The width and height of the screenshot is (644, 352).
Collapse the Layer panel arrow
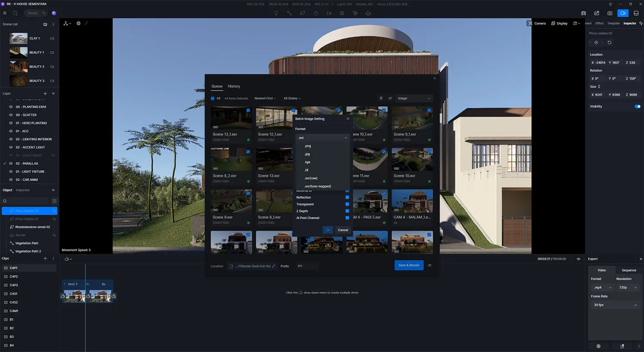[x=53, y=93]
